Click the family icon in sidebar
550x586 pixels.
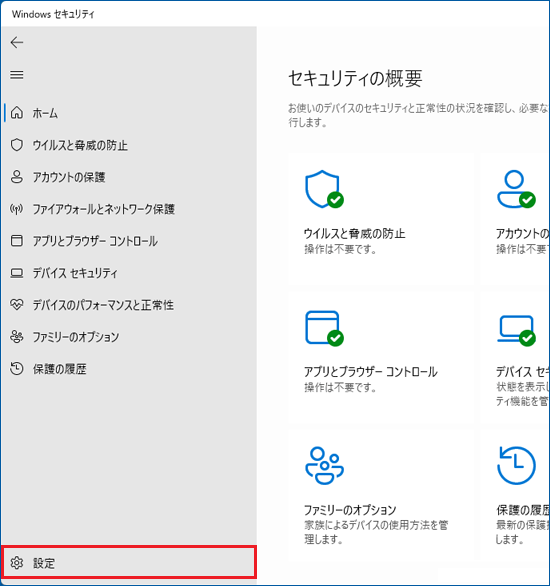tap(17, 337)
